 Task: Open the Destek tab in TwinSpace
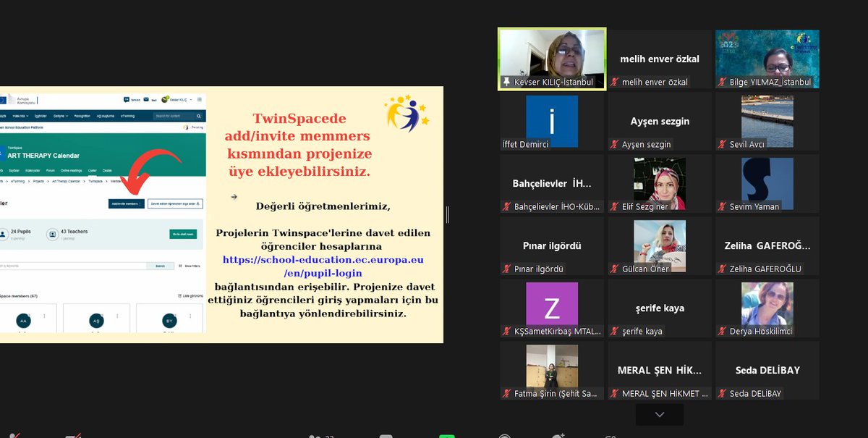tap(107, 171)
